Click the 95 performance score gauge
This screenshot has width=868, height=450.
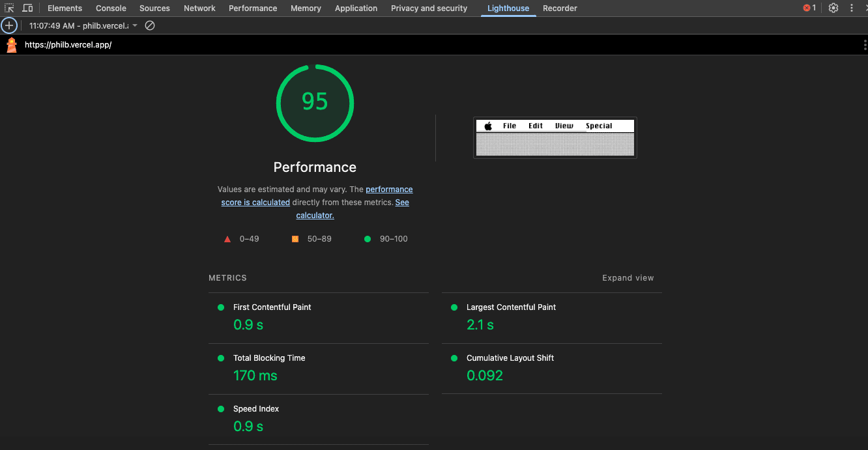[x=315, y=103]
